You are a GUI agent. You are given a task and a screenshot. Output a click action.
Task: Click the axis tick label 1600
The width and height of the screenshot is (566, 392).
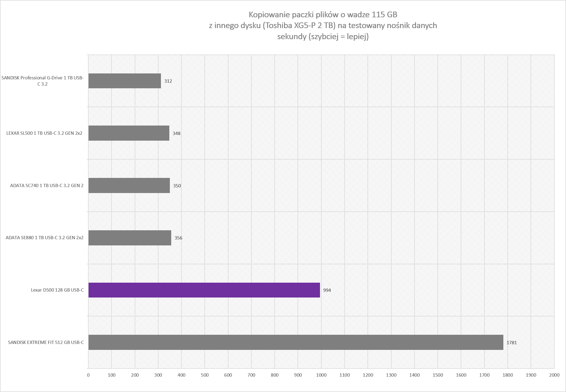tap(461, 375)
